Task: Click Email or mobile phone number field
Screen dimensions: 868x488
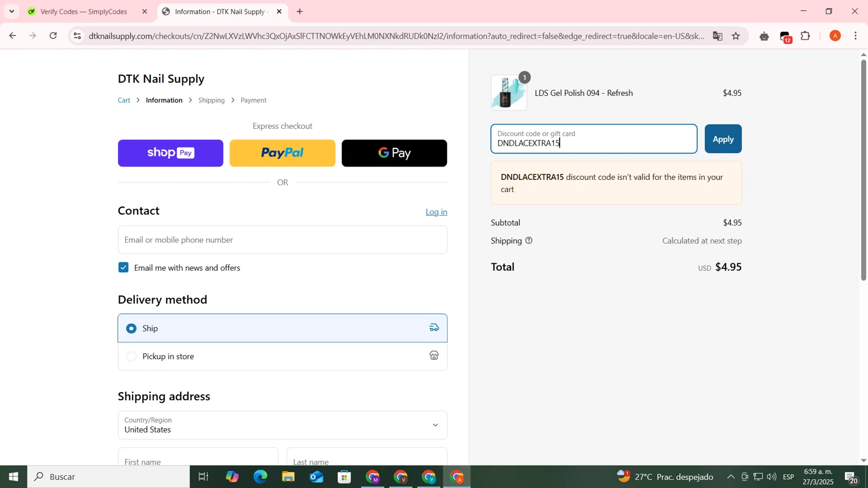Action: coord(282,240)
